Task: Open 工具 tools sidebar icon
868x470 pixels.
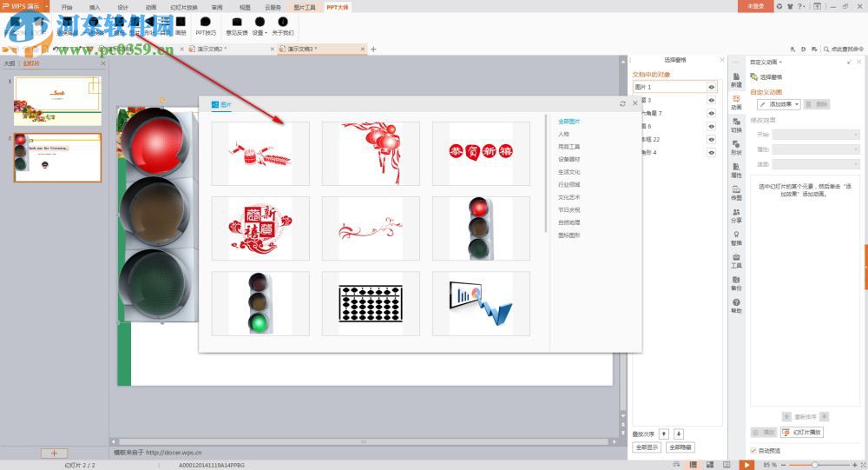Action: point(736,261)
